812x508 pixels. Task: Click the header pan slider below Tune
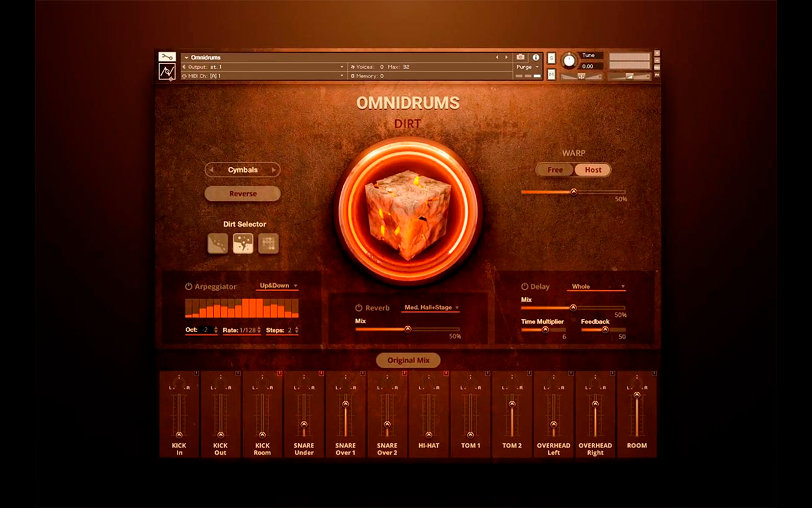[x=581, y=77]
